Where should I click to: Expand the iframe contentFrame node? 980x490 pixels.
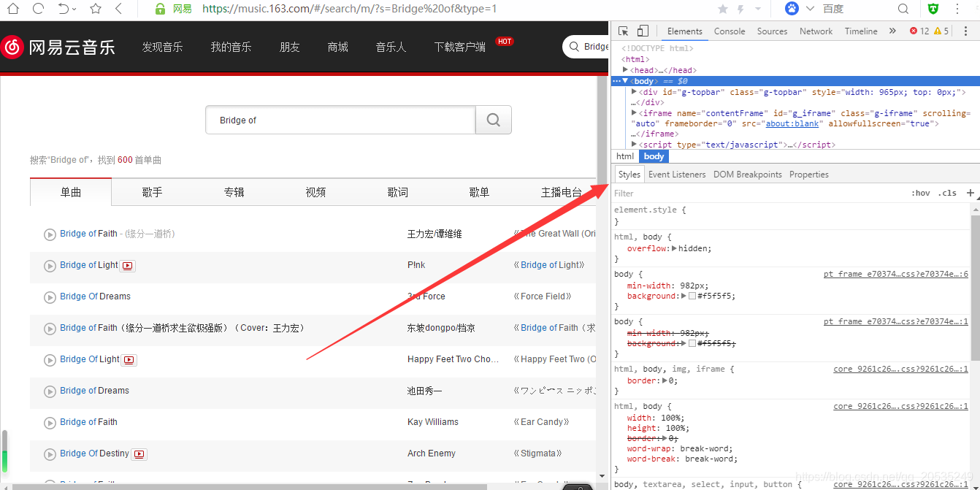(x=635, y=112)
